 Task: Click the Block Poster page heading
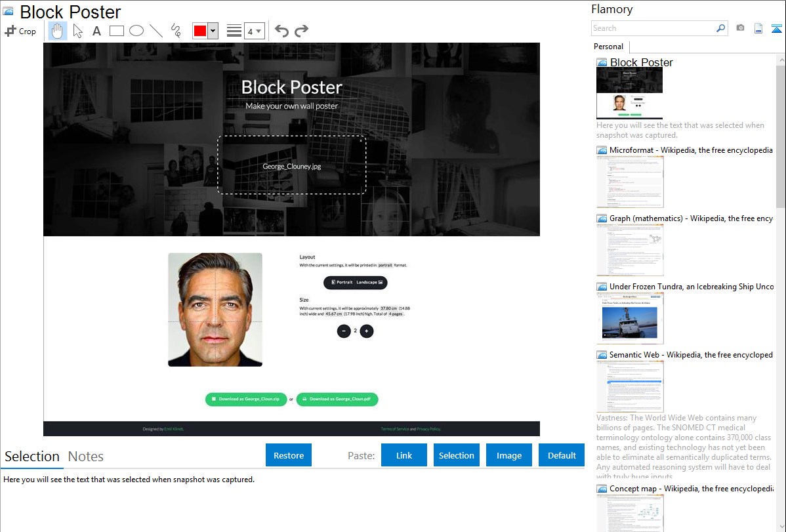[292, 87]
